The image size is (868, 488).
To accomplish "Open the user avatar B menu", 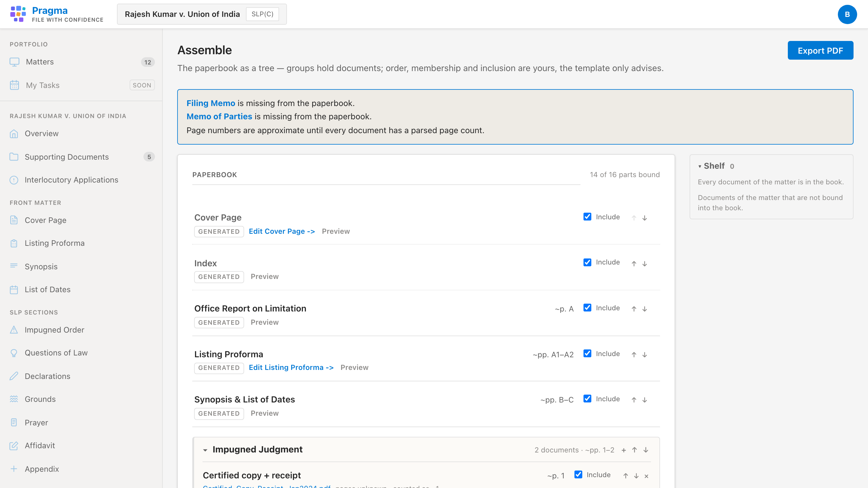I will click(847, 14).
